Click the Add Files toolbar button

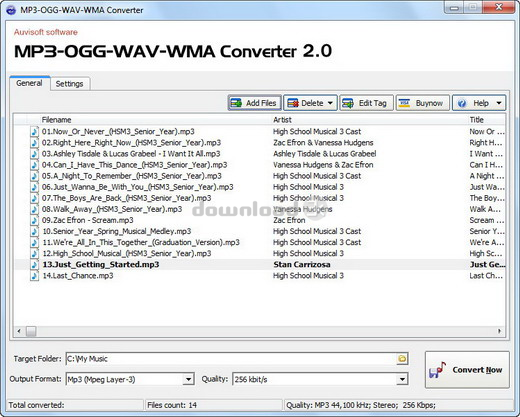click(x=255, y=103)
